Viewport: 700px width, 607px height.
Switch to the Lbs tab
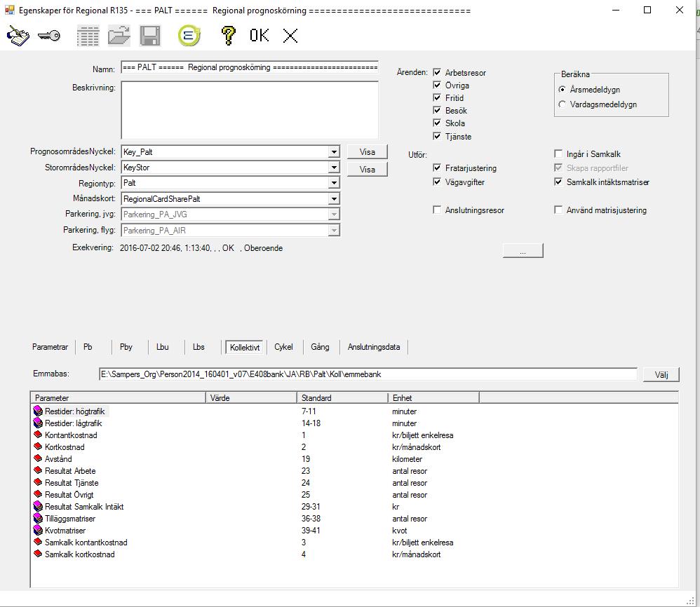coord(198,347)
